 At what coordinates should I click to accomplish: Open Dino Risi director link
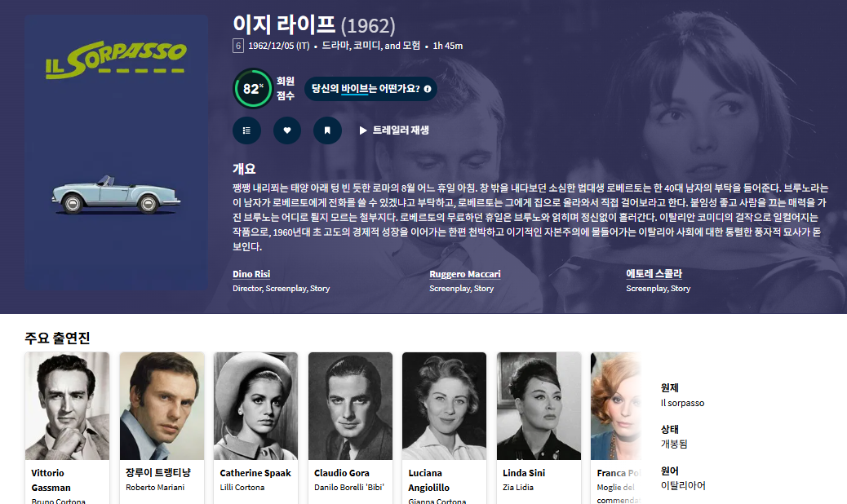(251, 274)
